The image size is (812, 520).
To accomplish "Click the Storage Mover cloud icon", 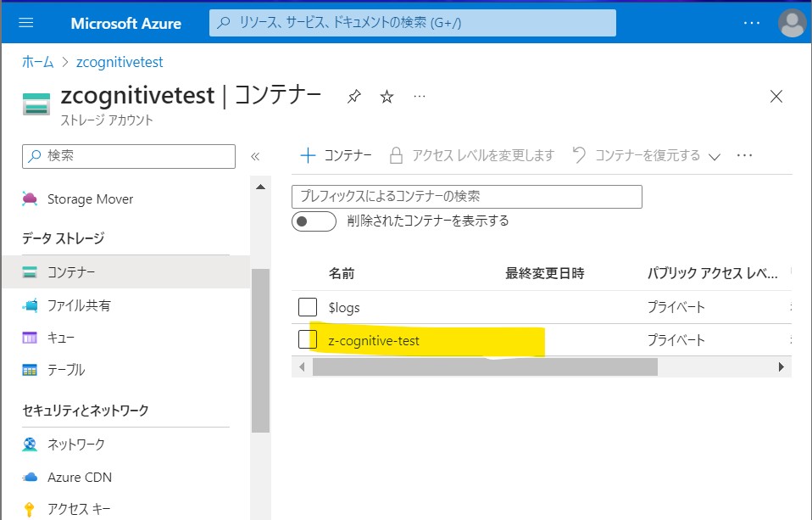I will coord(30,199).
